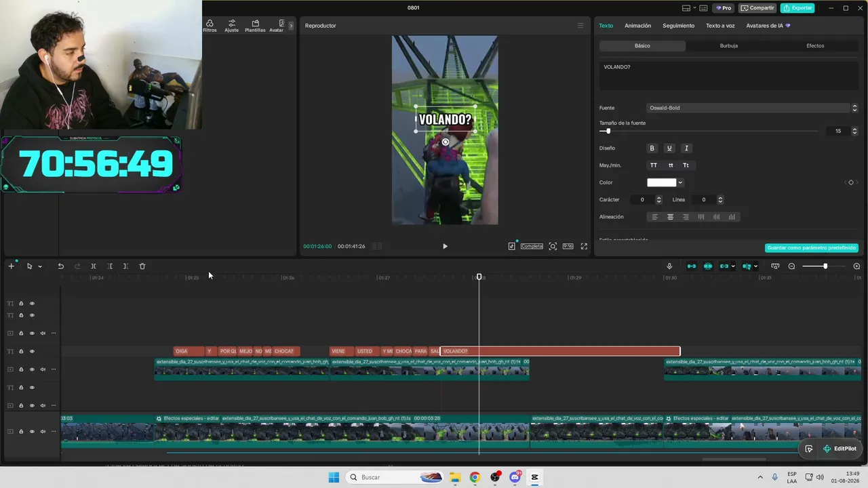Click the white text color swatch

pos(662,182)
